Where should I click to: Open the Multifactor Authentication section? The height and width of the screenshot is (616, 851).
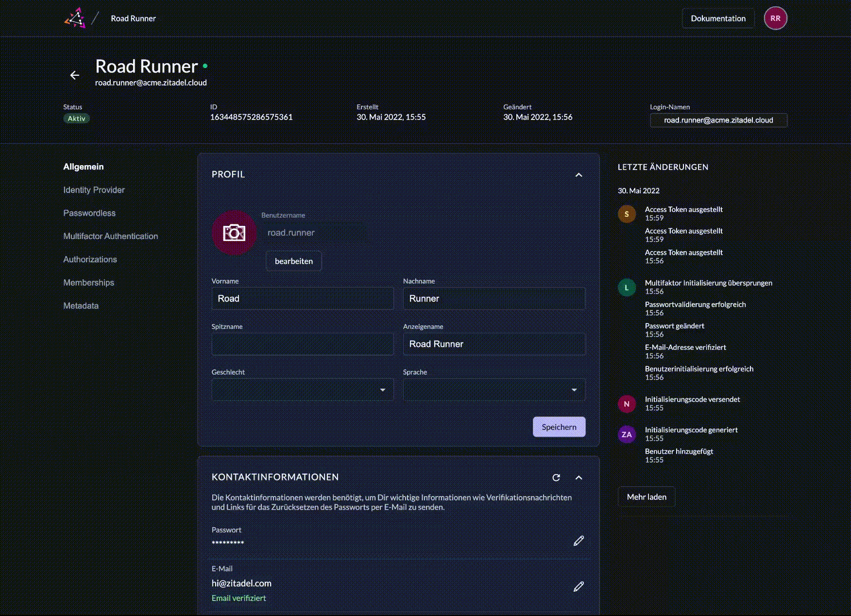coord(110,236)
